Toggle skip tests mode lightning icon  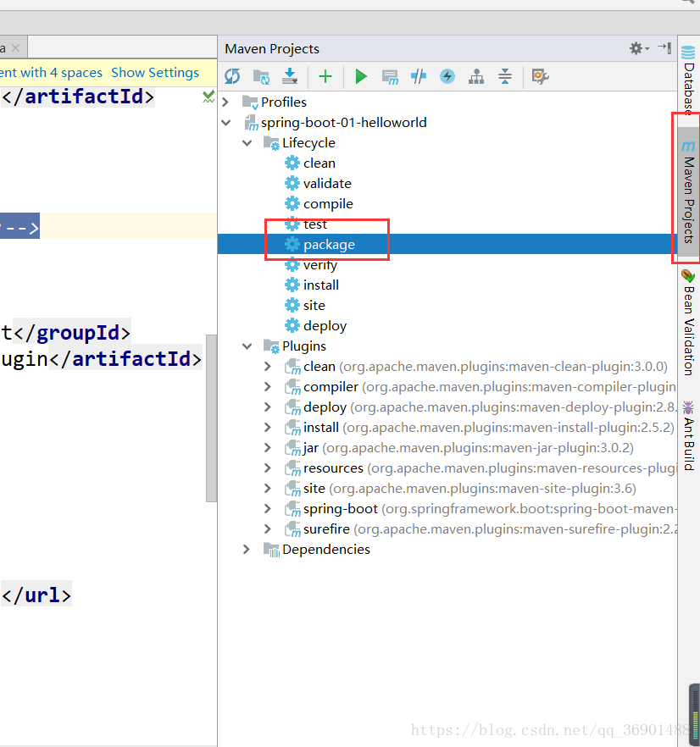[x=447, y=76]
